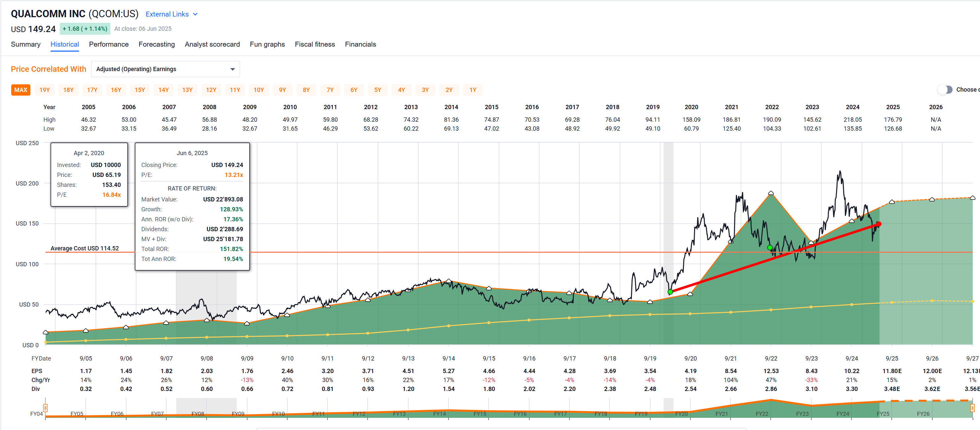
Task: Toggle the Choose switch at the right edge
Action: click(945, 90)
